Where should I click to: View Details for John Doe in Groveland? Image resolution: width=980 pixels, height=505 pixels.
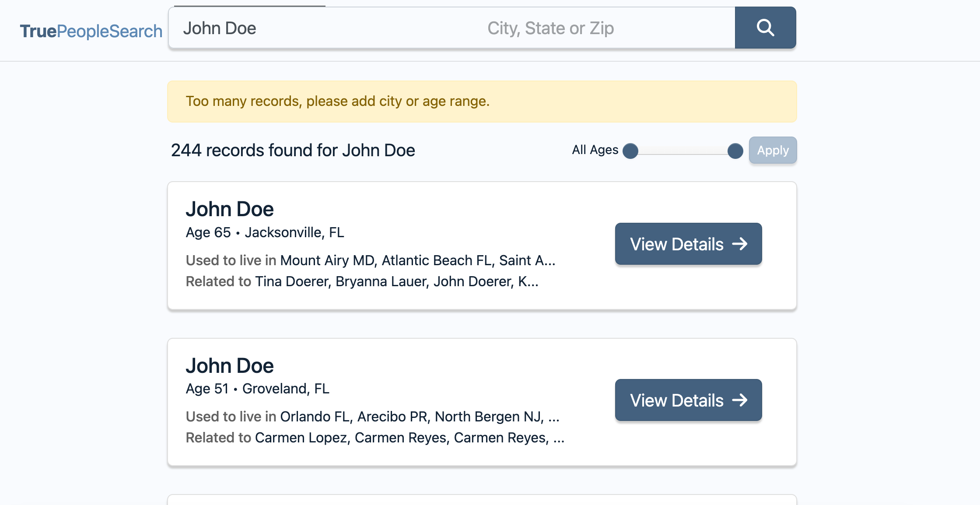(x=688, y=400)
